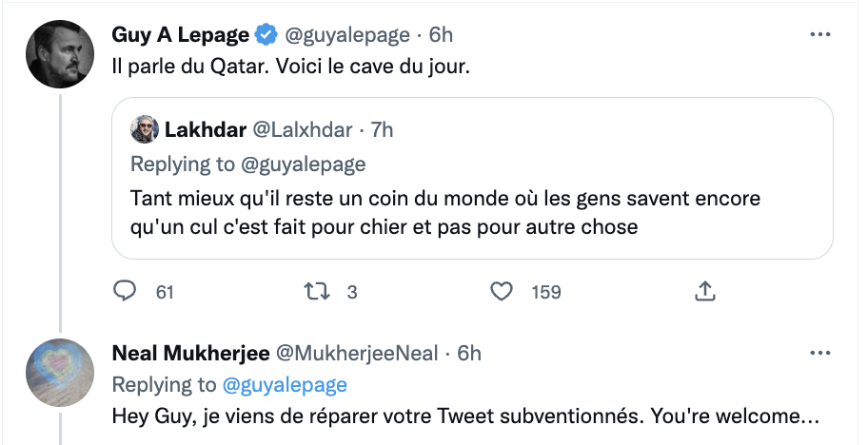Image resolution: width=868 pixels, height=445 pixels.
Task: Open the quoted tweet by @Lalxhdar
Action: click(x=472, y=179)
